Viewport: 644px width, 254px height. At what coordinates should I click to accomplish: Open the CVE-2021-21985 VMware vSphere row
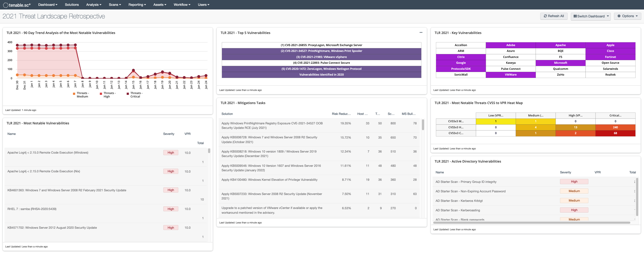click(x=321, y=57)
